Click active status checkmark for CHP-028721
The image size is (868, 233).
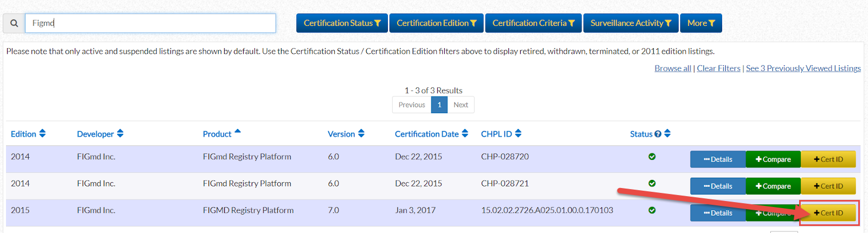(652, 183)
